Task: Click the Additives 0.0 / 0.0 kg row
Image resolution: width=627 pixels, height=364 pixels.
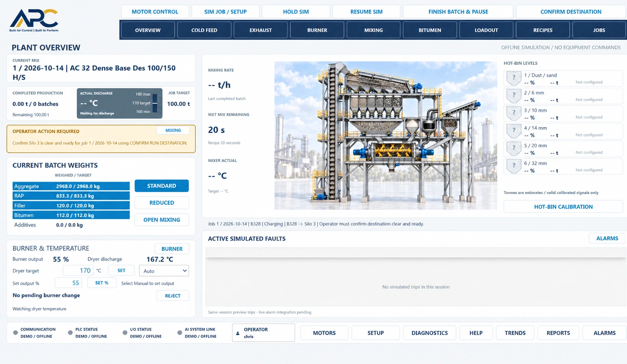Action: 71,225
